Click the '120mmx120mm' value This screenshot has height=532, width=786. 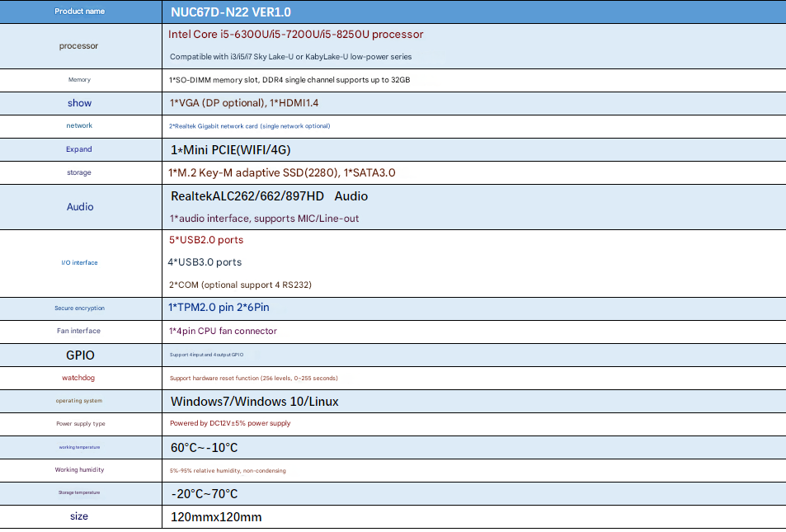pos(216,517)
